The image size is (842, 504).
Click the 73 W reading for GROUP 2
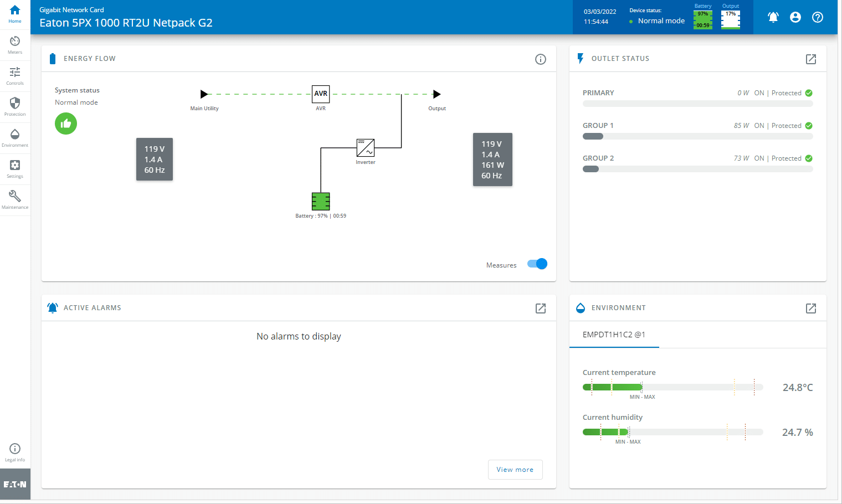click(x=741, y=158)
